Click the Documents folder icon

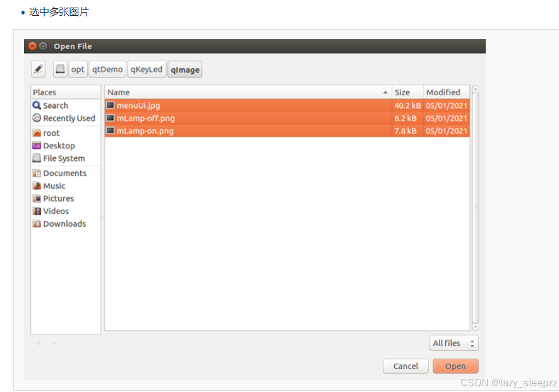click(x=37, y=173)
